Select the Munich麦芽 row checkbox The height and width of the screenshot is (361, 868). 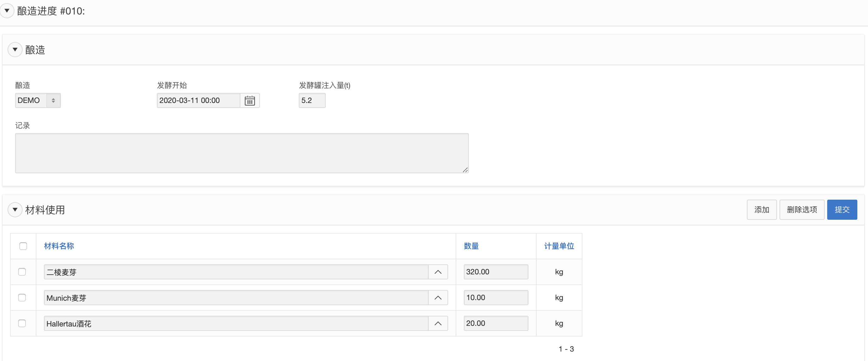coord(22,298)
